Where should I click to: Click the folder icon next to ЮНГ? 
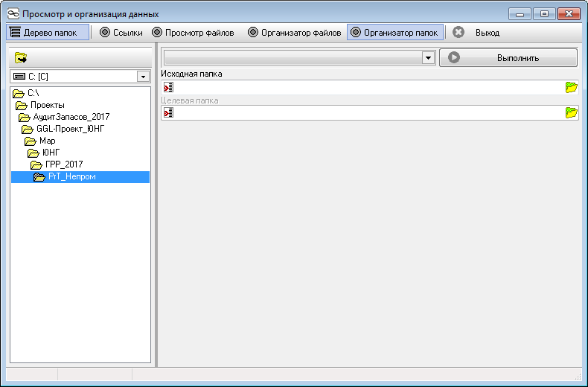[33, 153]
